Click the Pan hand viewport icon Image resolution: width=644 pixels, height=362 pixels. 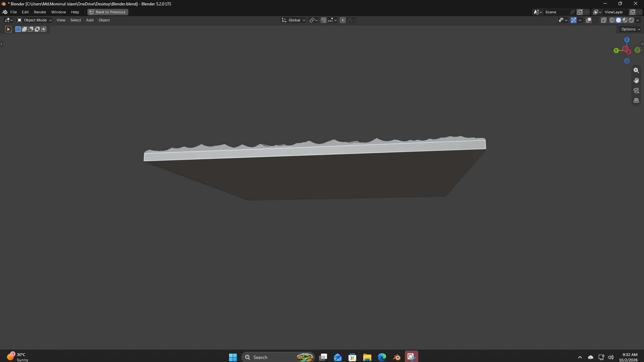pos(636,80)
